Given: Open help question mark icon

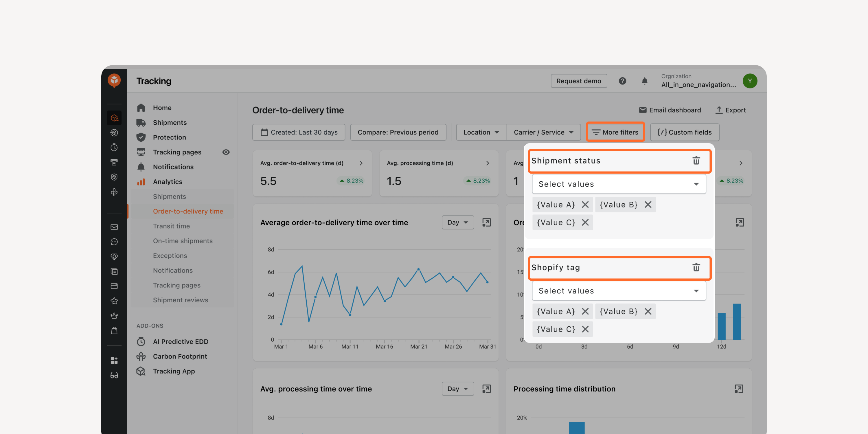Looking at the screenshot, I should (x=622, y=81).
